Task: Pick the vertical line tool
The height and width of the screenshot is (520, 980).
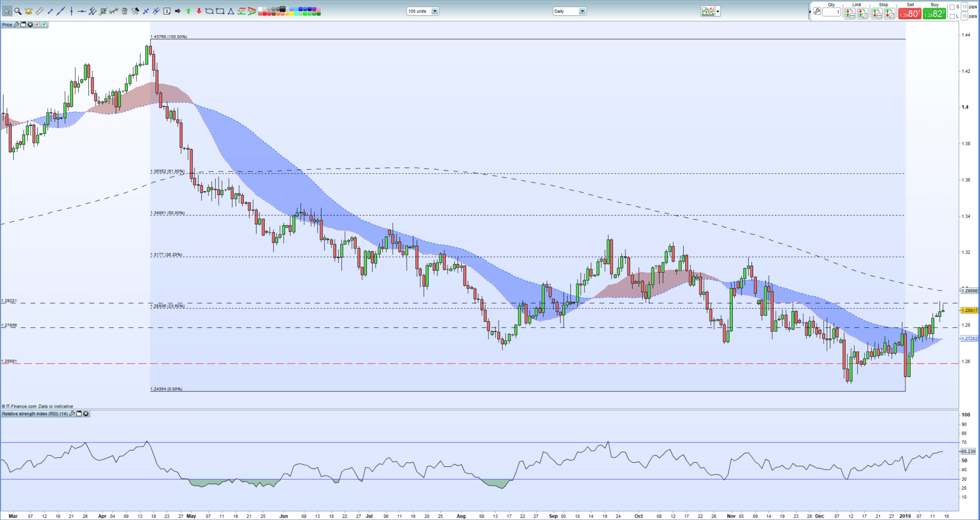Action: 72,11
